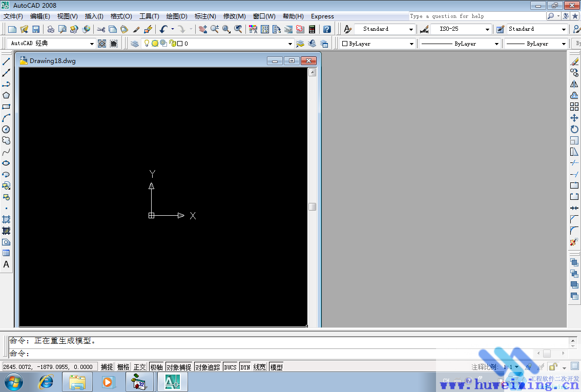581x392 pixels.
Task: Expand the undo history dropdown arrow
Action: tap(172, 29)
